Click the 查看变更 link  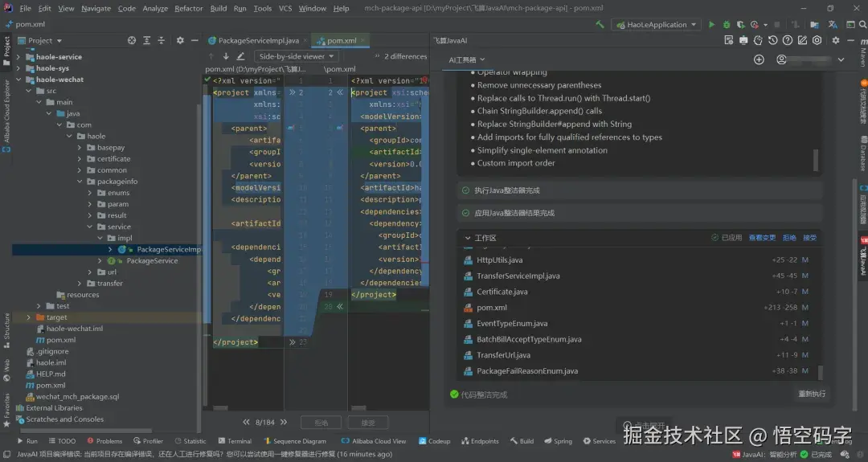[x=762, y=238]
